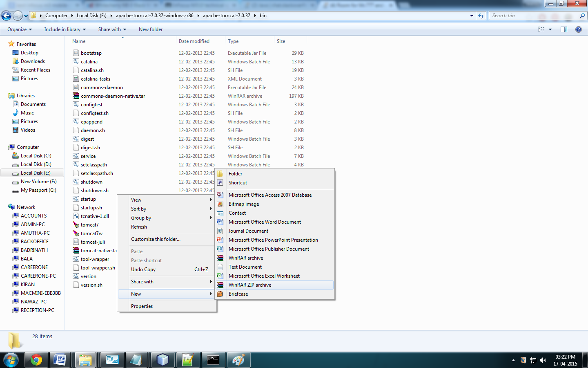The height and width of the screenshot is (368, 588).
Task: Open the Windows Explorer taskbar icon
Action: 85,360
